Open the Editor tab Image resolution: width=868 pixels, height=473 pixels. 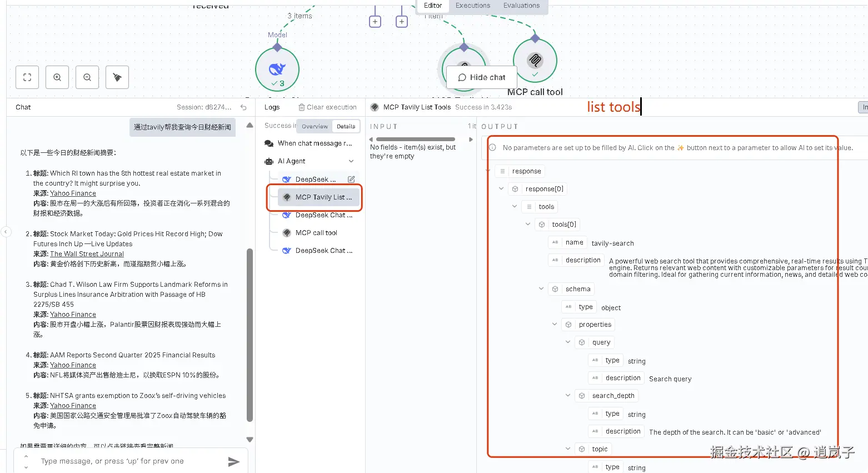pos(433,6)
